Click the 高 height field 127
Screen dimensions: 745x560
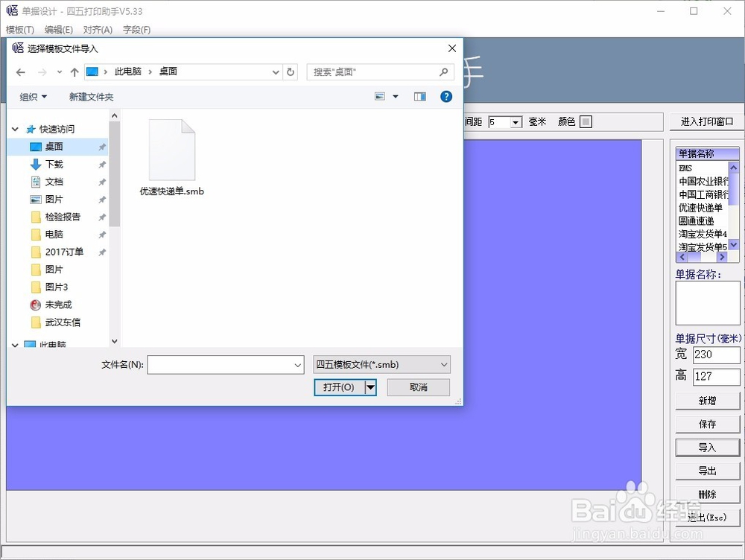[716, 377]
